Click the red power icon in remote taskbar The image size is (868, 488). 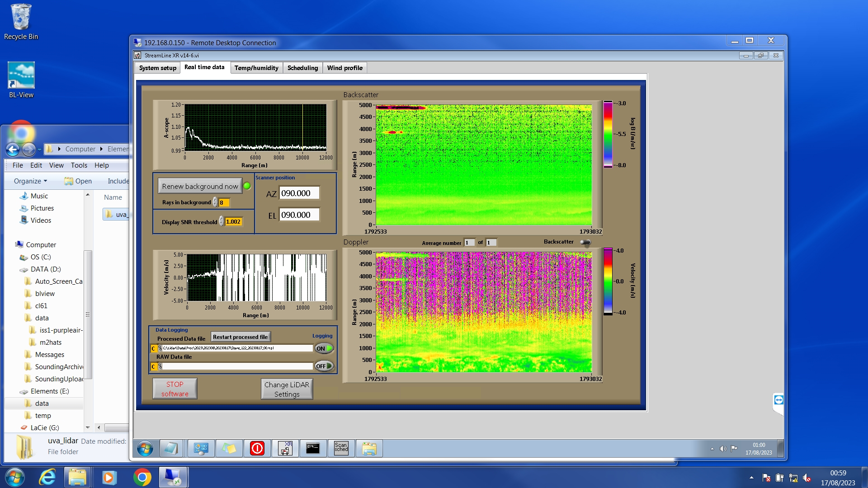(257, 448)
